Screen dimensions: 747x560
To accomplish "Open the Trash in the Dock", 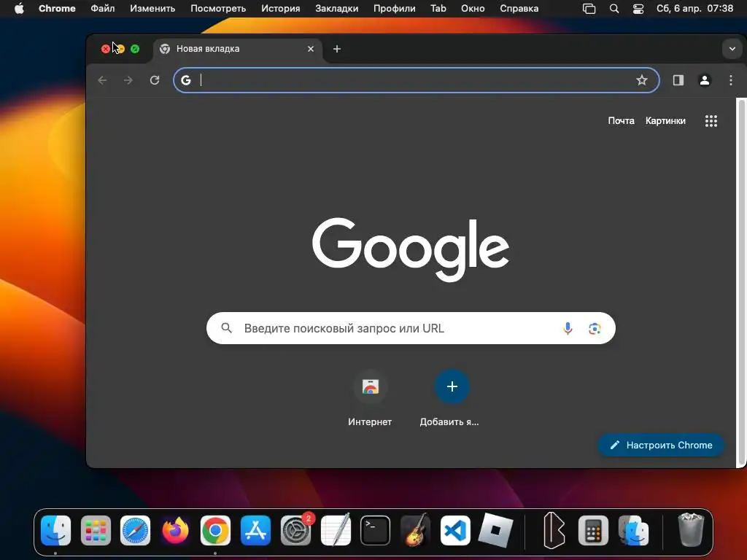I will point(691,529).
